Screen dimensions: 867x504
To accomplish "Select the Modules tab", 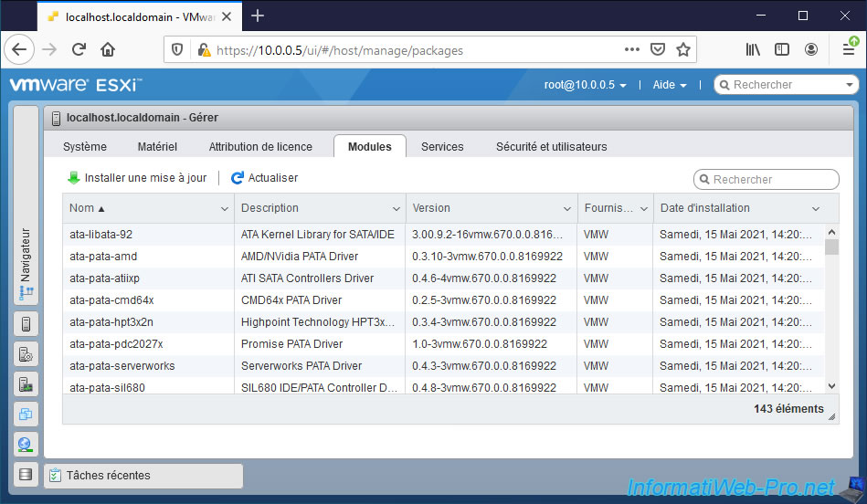I will point(369,146).
